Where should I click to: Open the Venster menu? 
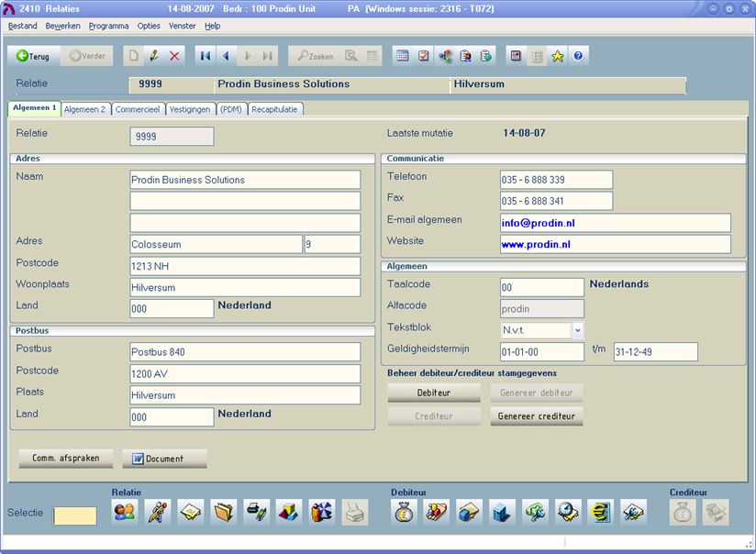(183, 26)
